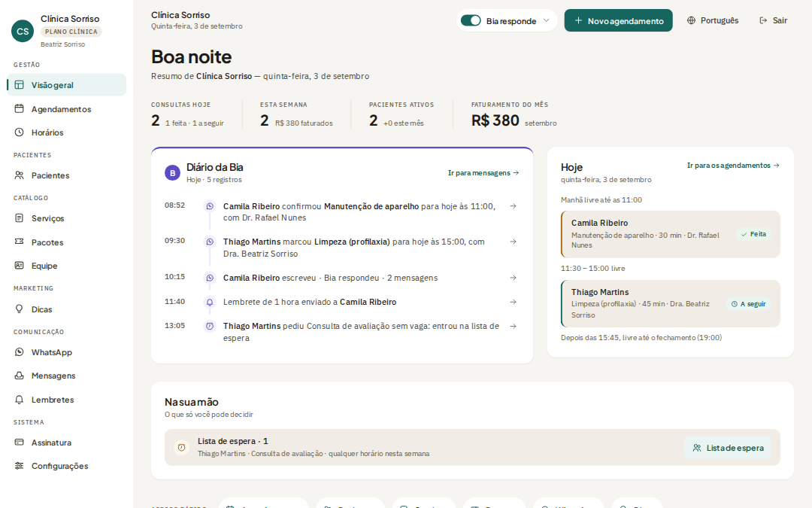Open Visão geral in the sidebar
The width and height of the screenshot is (812, 508).
[x=67, y=85]
